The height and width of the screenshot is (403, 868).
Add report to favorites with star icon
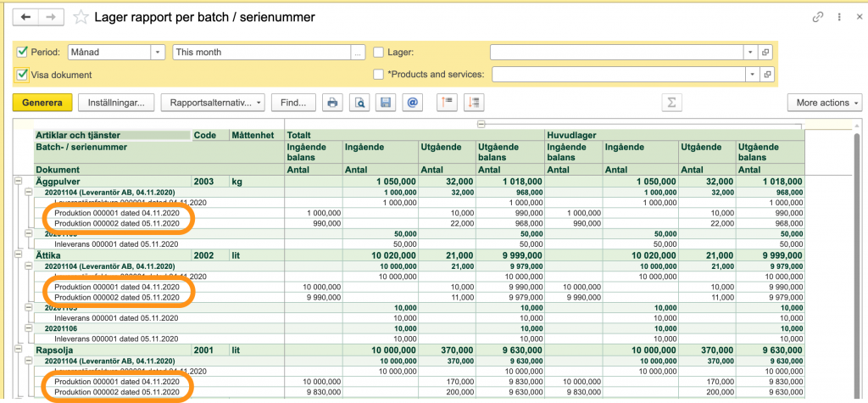coord(81,17)
